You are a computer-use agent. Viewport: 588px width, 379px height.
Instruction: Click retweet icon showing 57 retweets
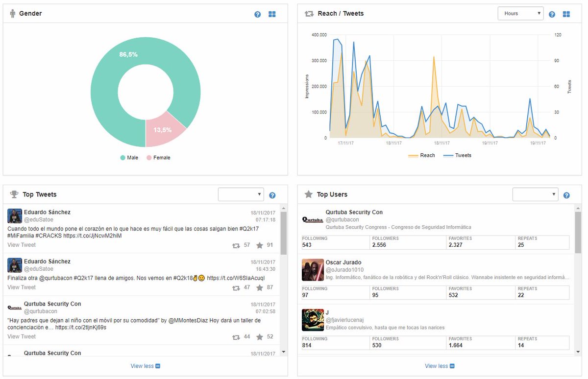click(236, 245)
